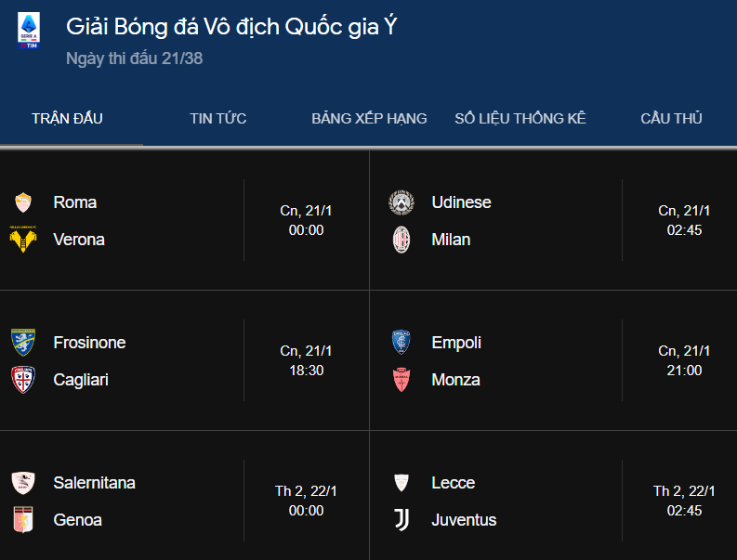Click the Milan club crest
737x560 pixels.
(x=401, y=240)
